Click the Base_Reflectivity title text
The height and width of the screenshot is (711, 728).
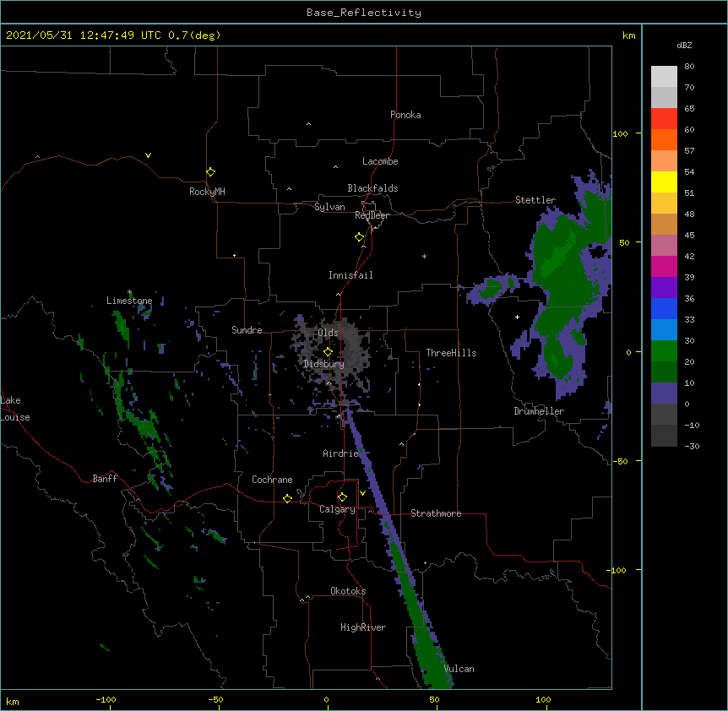click(x=364, y=13)
